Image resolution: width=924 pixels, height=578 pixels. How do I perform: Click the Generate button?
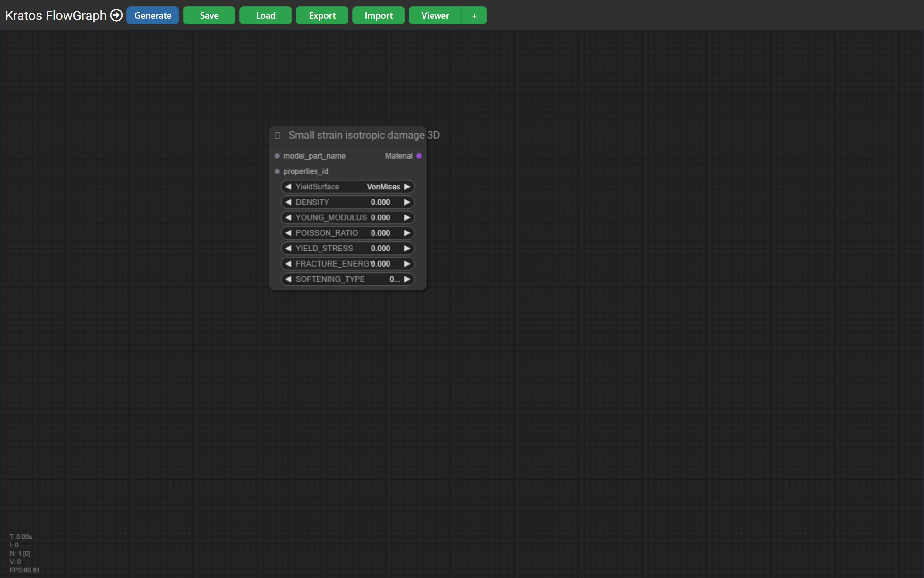pyautogui.click(x=153, y=15)
